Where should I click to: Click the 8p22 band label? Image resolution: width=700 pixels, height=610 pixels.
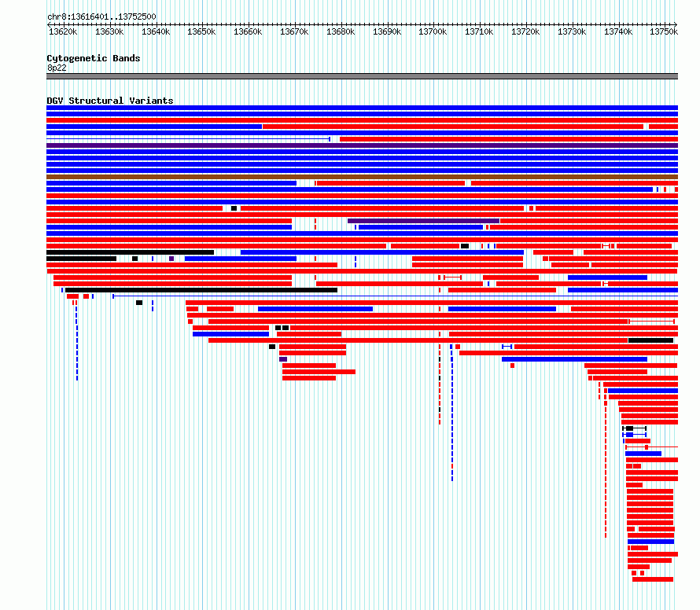[57, 68]
